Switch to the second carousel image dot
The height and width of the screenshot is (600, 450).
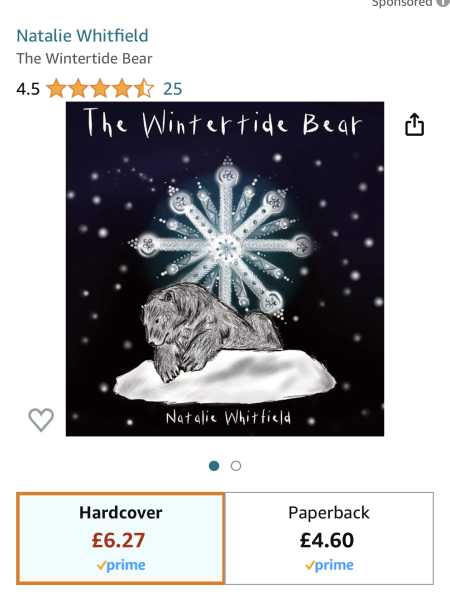click(236, 466)
